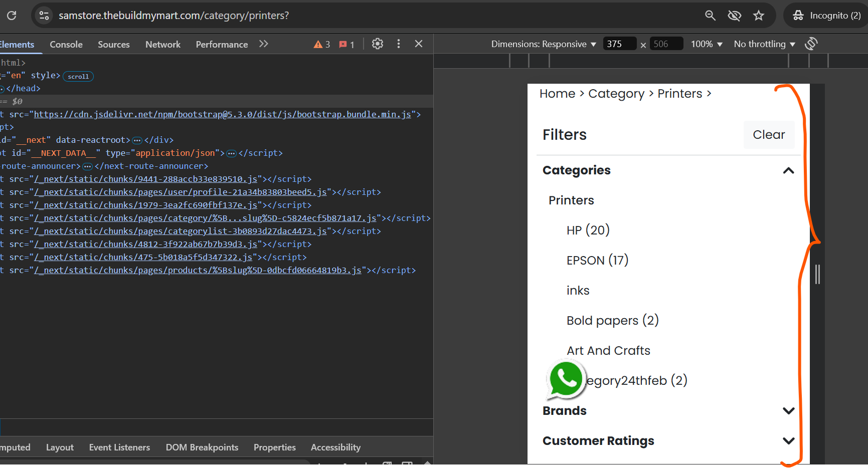Show more DevTools tabs with double chevron
This screenshot has height=469, width=868.
(264, 44)
